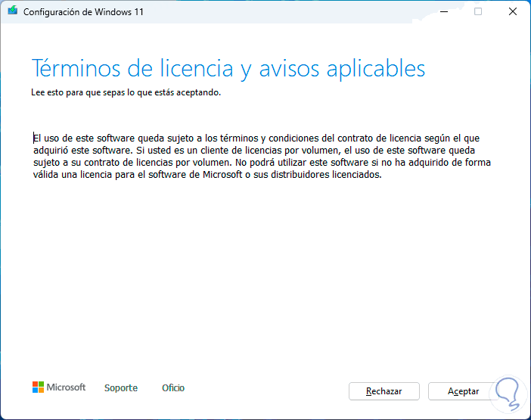Open the Oficio link
This screenshot has height=420, width=531.
(x=173, y=387)
